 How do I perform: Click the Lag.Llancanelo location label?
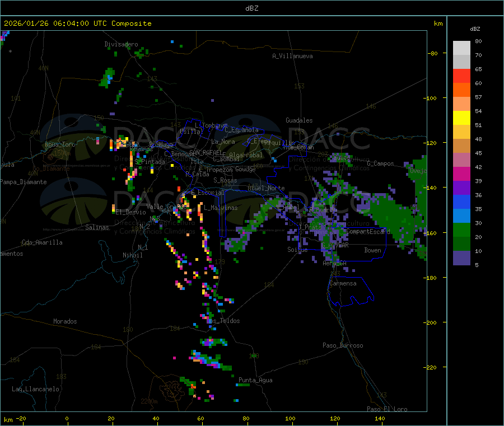36,389
